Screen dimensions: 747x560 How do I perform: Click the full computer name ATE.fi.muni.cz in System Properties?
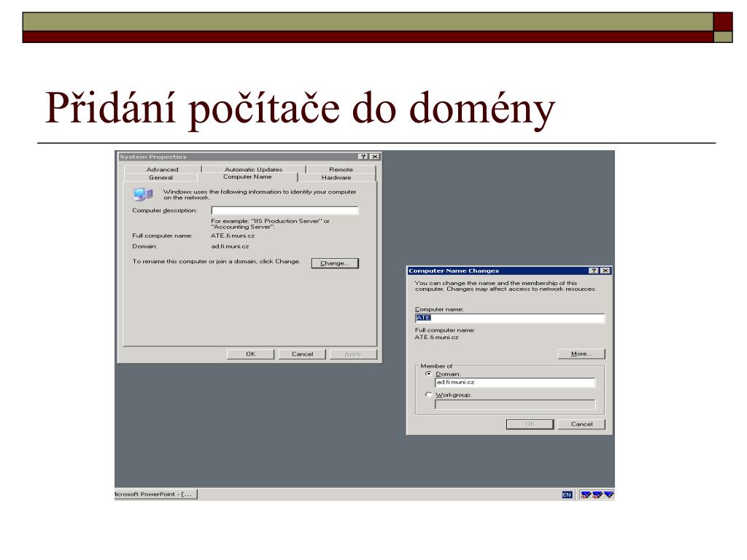coord(233,236)
